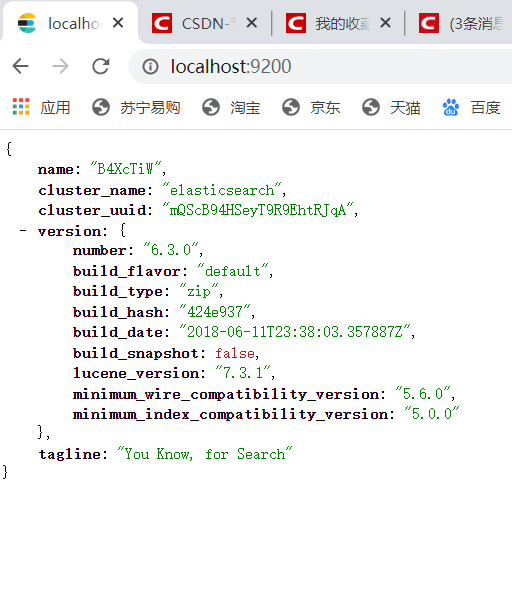Go back using the browser back arrow

[x=21, y=66]
